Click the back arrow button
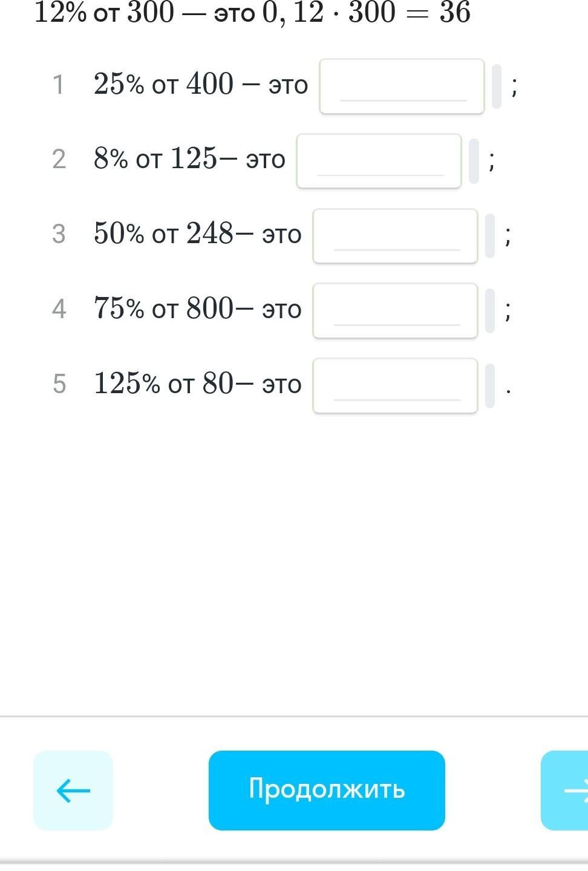 click(x=73, y=790)
